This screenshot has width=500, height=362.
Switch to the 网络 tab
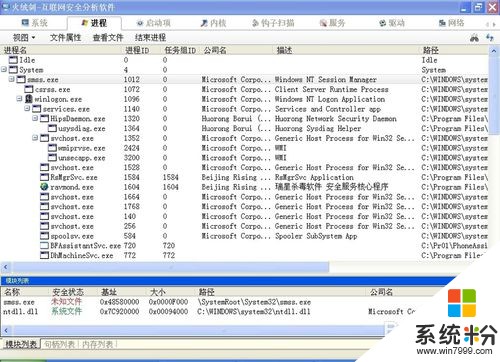click(x=451, y=23)
